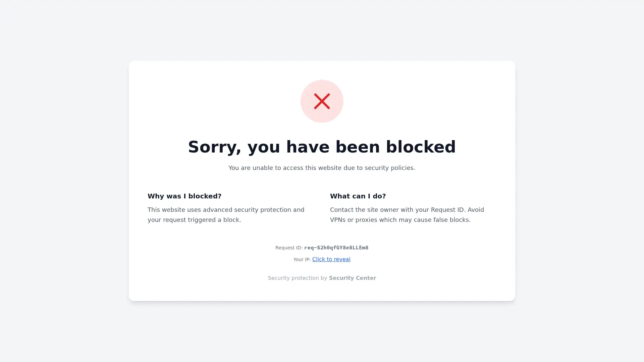Click the 'Request ID:' label
Screen dimensions: 644x362
pyautogui.click(x=289, y=248)
